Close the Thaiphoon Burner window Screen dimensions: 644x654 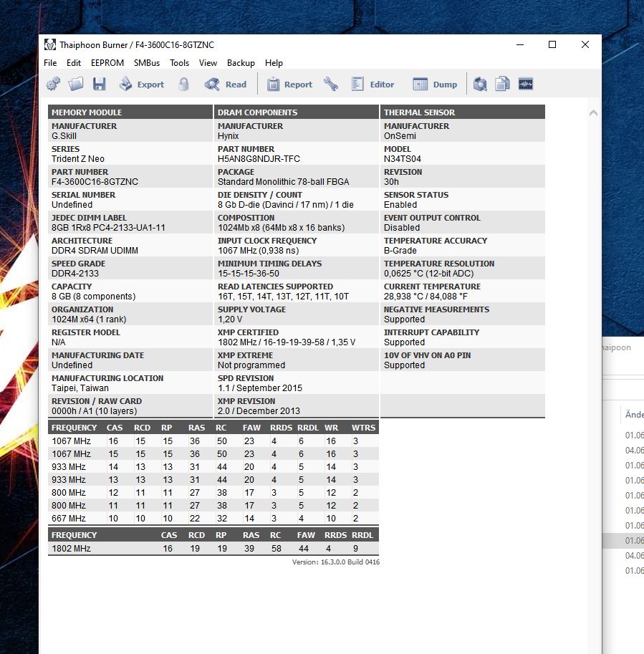[585, 44]
